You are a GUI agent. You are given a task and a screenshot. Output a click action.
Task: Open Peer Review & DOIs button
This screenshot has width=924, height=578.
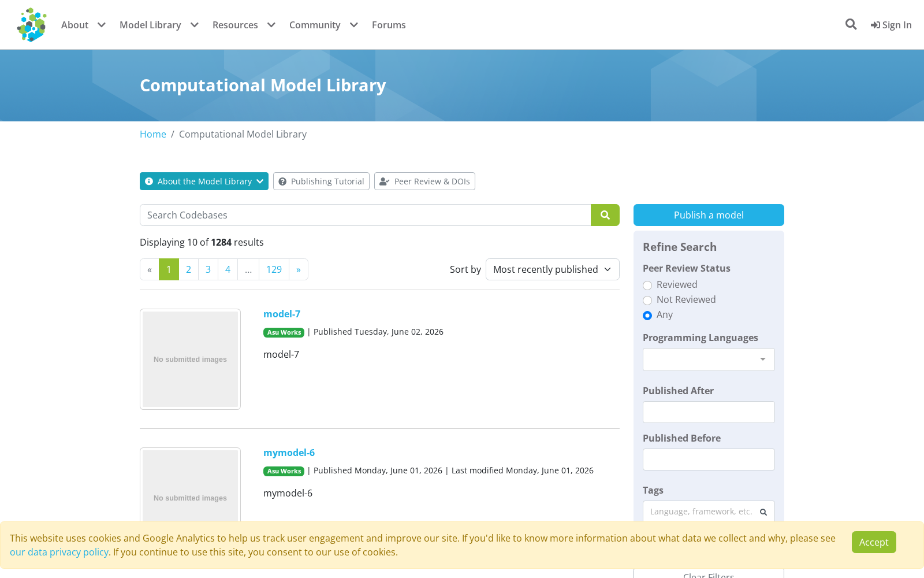(x=424, y=181)
